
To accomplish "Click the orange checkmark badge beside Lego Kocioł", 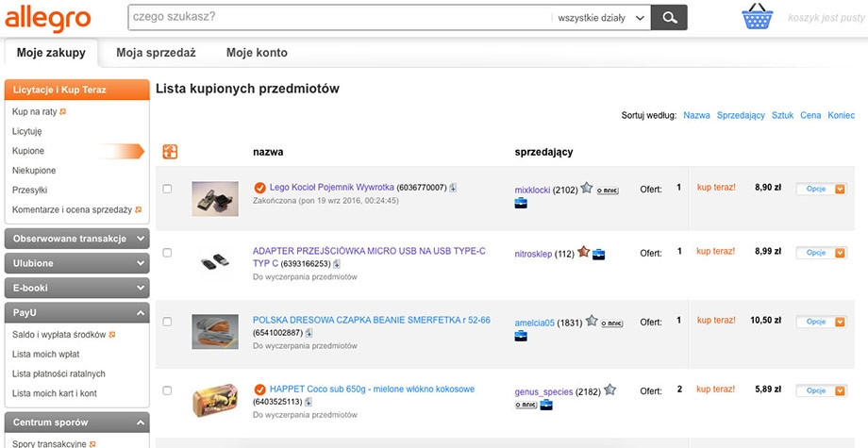I will [x=260, y=188].
